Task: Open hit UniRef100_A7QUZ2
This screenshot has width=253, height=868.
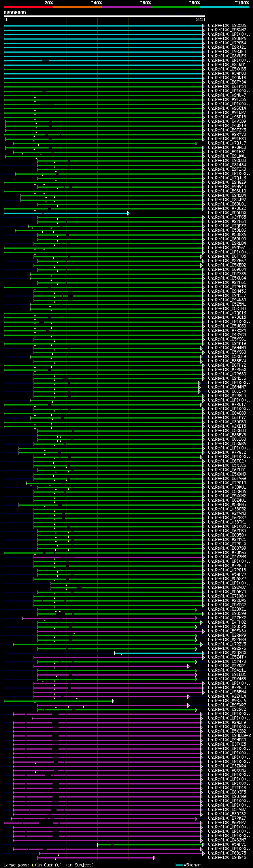Action: tap(227, 209)
